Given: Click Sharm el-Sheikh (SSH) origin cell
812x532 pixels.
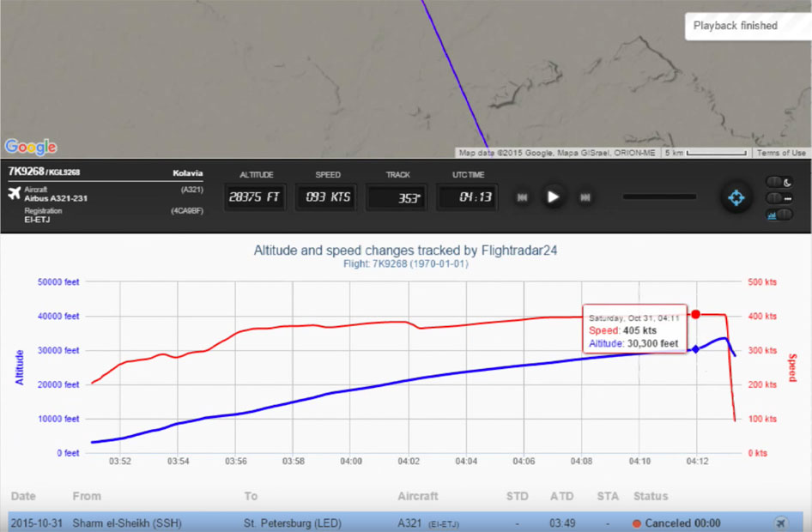Looking at the screenshot, I should [x=127, y=523].
